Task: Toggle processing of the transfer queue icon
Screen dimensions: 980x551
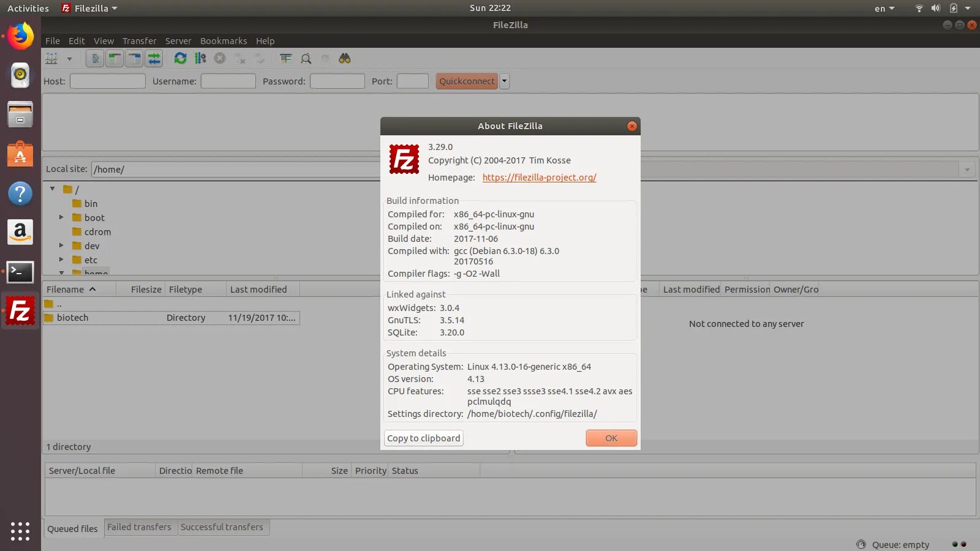Action: click(x=200, y=58)
